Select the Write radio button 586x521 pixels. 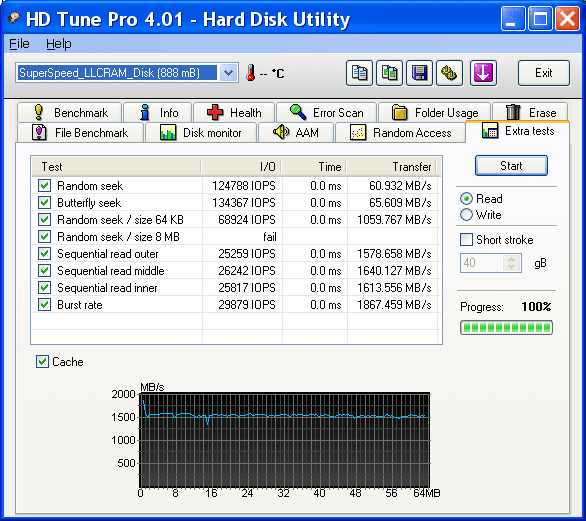[x=466, y=215]
